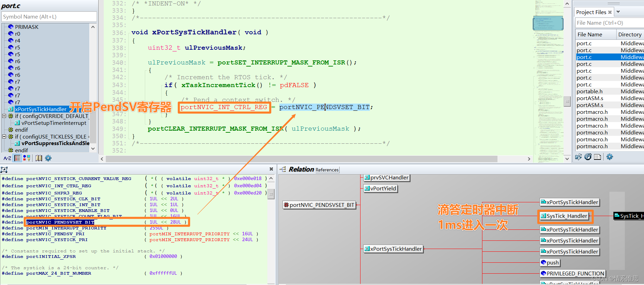Screen dimensions: 644x285
Task: Click the editor horizontal scroll-right arrow
Action: [529, 159]
